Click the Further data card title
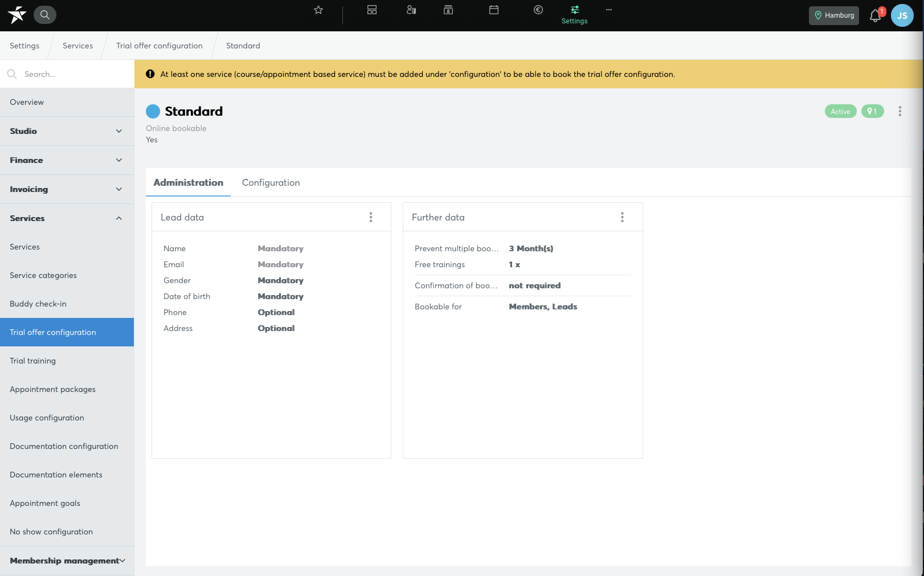This screenshot has height=576, width=924. (x=438, y=217)
